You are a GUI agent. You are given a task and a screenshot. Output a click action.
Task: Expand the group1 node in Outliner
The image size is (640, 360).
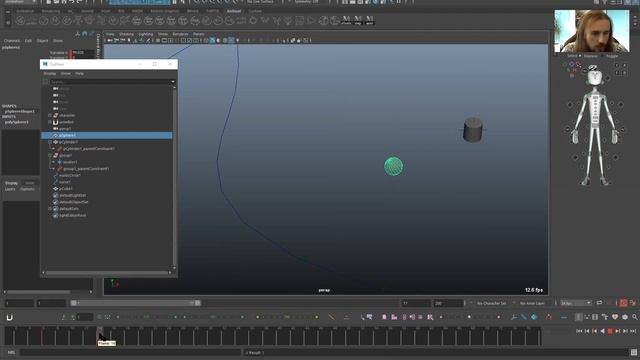click(50, 156)
